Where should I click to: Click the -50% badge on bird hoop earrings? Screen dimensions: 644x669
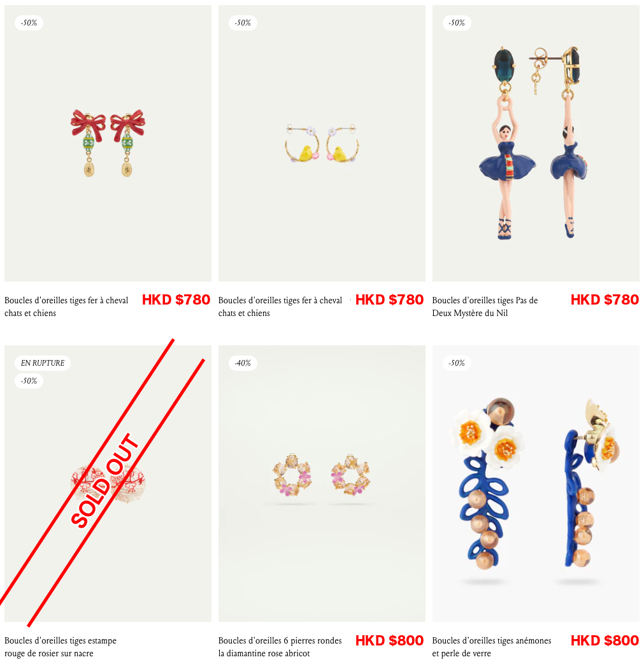pyautogui.click(x=243, y=22)
